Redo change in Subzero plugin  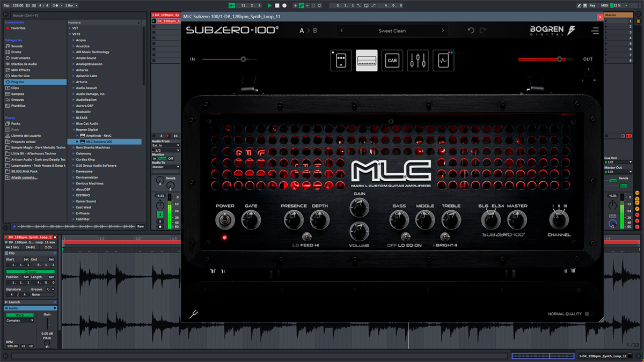[x=483, y=31]
